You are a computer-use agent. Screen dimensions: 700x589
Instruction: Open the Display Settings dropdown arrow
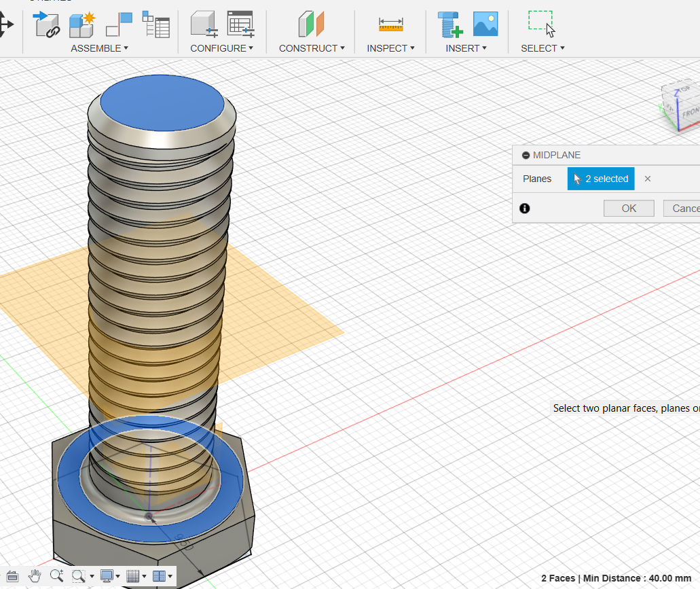coord(118,577)
